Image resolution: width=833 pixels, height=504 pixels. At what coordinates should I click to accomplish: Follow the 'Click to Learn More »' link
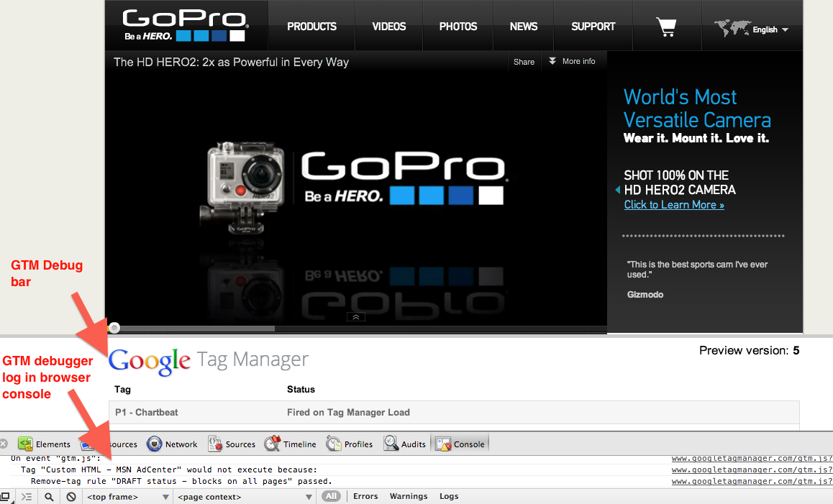pyautogui.click(x=674, y=204)
